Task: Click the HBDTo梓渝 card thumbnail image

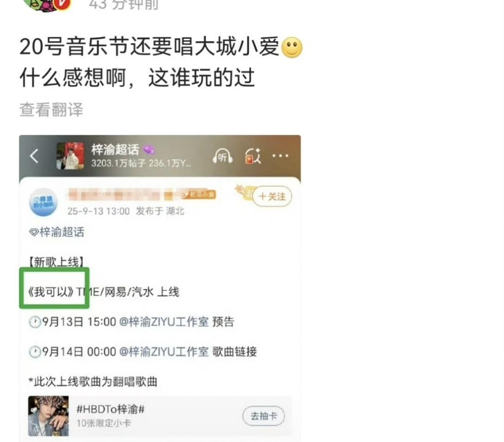Action: click(x=49, y=416)
